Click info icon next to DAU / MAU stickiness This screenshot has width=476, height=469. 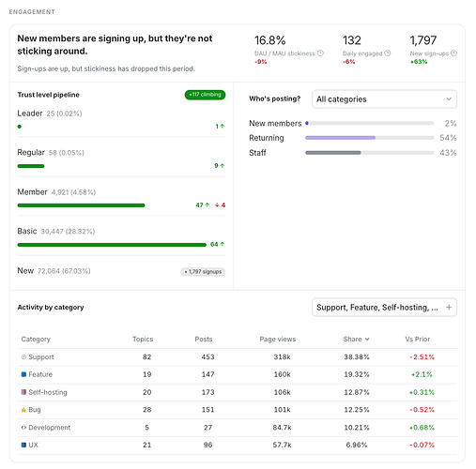(x=320, y=53)
